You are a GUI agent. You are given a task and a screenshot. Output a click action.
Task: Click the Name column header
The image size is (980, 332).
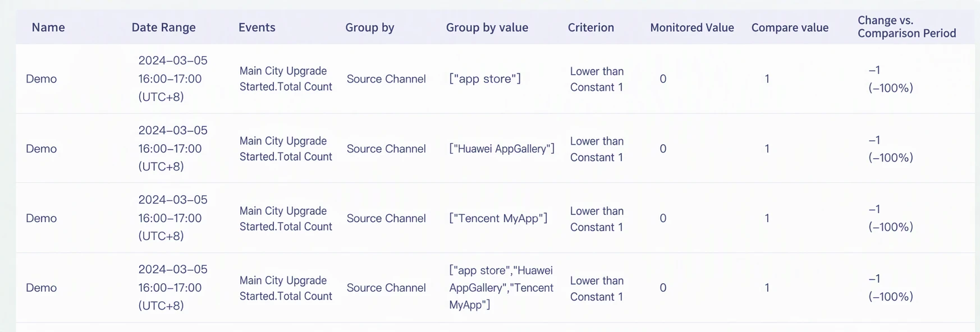coord(48,27)
